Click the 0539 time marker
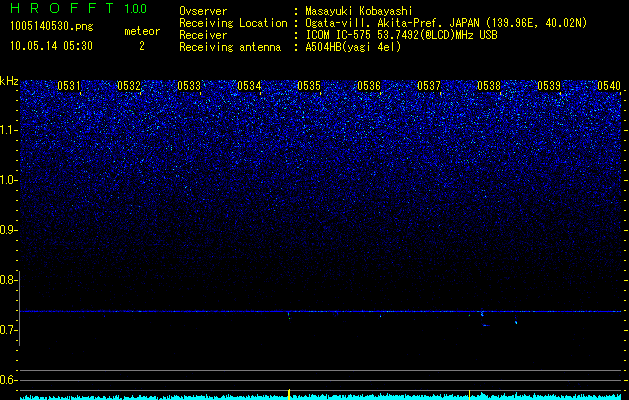The height and width of the screenshot is (400, 629). (x=549, y=86)
